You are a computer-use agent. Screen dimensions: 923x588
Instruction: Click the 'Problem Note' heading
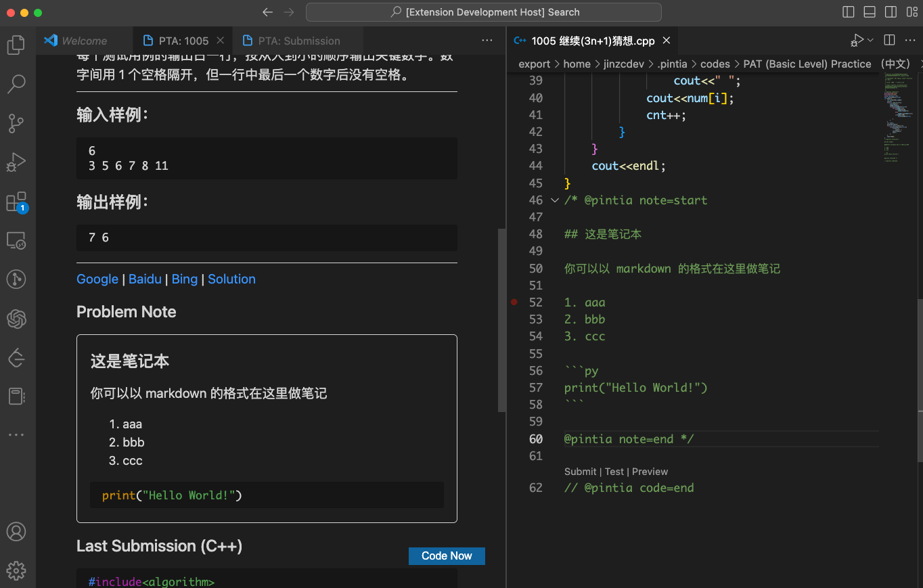pyautogui.click(x=126, y=312)
